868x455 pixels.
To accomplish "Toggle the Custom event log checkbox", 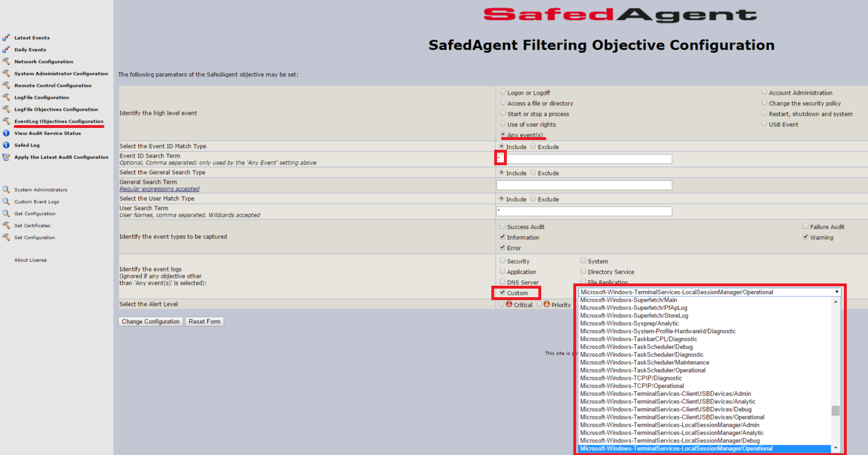I will [503, 293].
